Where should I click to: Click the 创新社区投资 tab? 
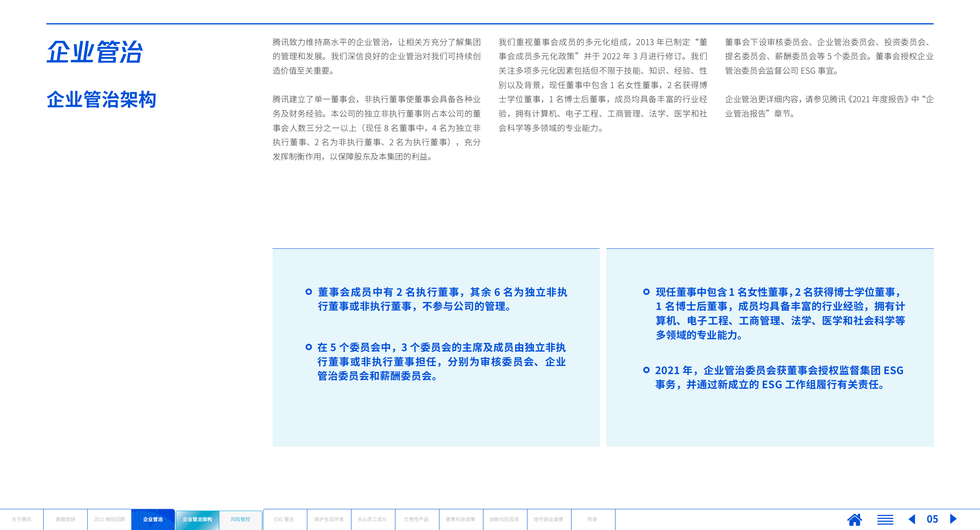point(505,519)
